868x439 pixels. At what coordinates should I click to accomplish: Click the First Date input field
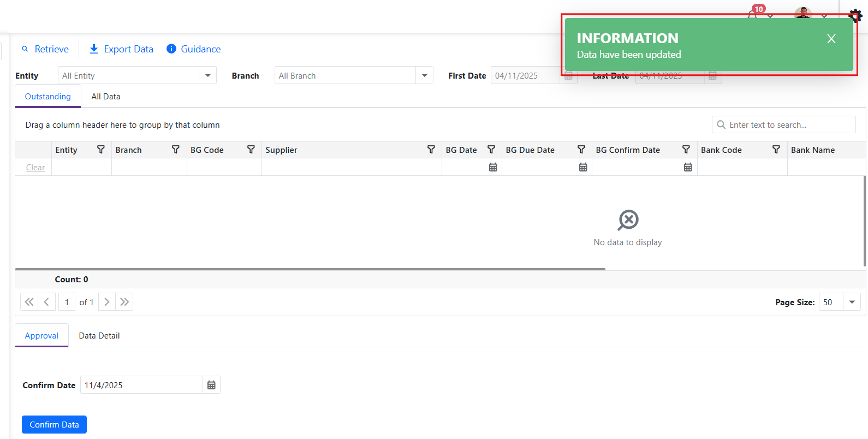(x=525, y=75)
